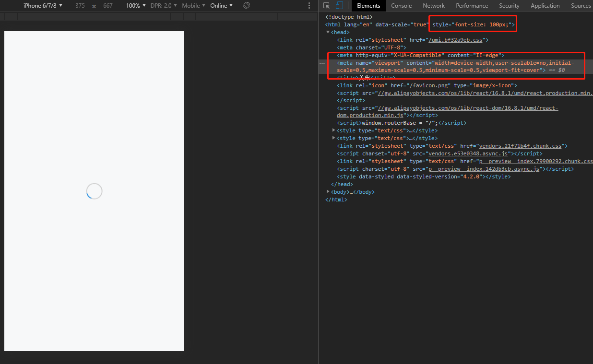Click the viewport width field 375
Screen dimensions: 593x364
(80, 6)
